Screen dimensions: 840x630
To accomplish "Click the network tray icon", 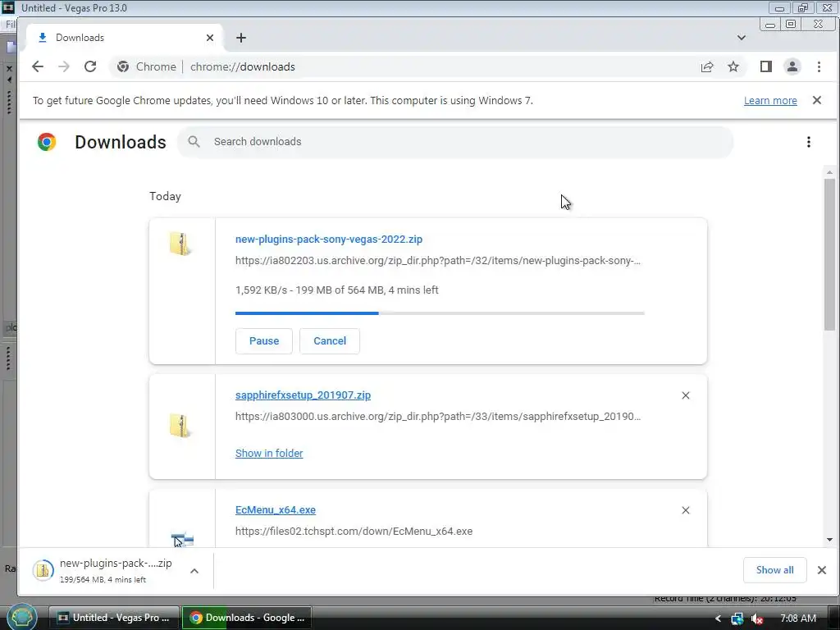I will (x=737, y=619).
